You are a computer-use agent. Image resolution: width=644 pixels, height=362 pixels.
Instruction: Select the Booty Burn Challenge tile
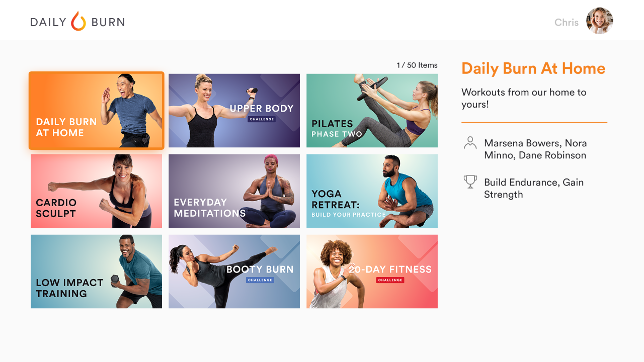pos(234,271)
